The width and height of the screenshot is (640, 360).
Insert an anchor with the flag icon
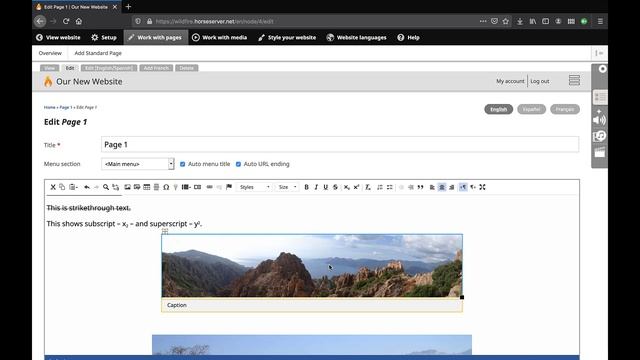[x=229, y=187]
